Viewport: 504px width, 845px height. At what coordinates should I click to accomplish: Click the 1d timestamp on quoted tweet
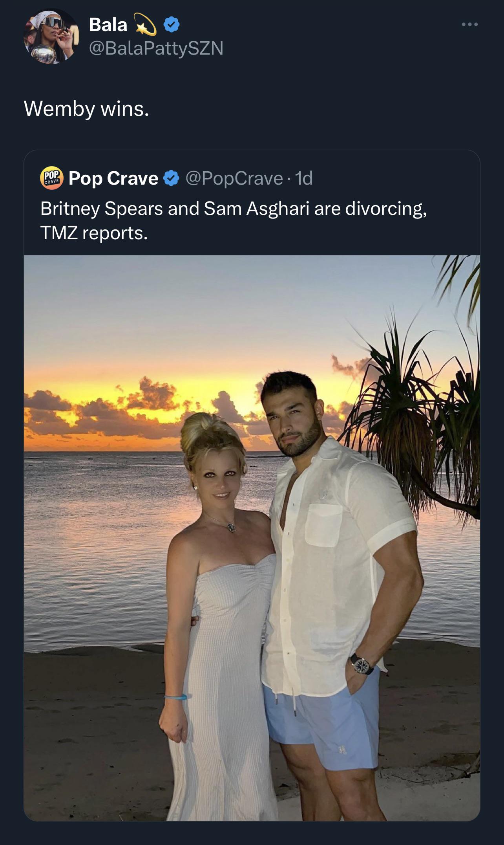[x=304, y=178]
